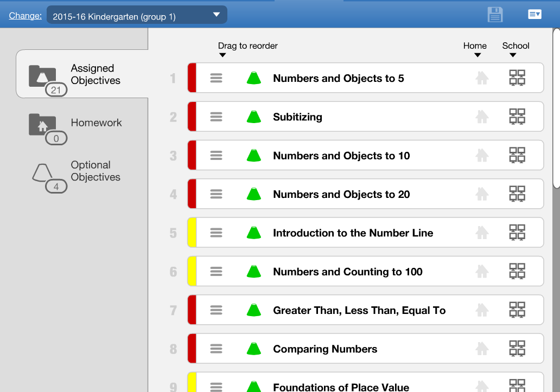Click drag handle for Numbers and Objects to 5
Screen dimensions: 560x392
[216, 78]
